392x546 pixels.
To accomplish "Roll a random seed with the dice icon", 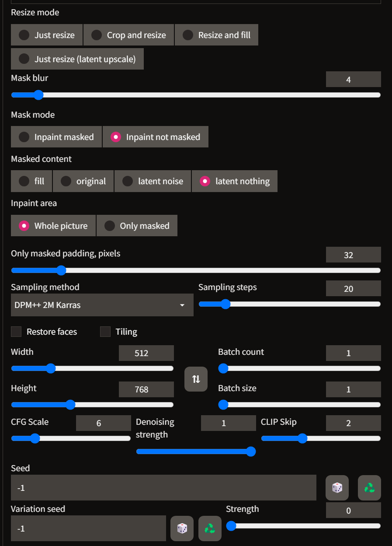I will 336,487.
